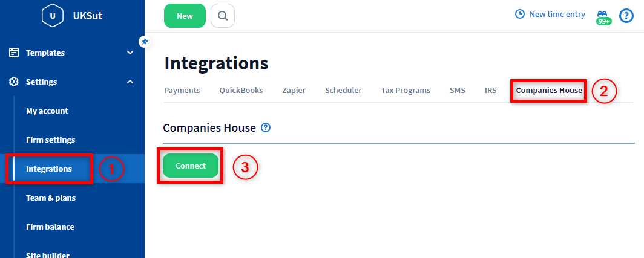Screen dimensions: 644x258
Task: Start a New time entry
Action: pos(550,14)
